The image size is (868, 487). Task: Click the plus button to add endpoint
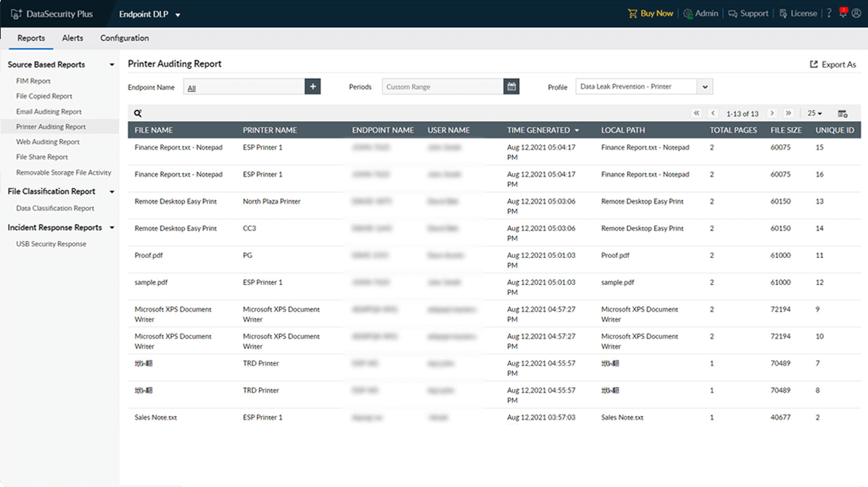313,86
